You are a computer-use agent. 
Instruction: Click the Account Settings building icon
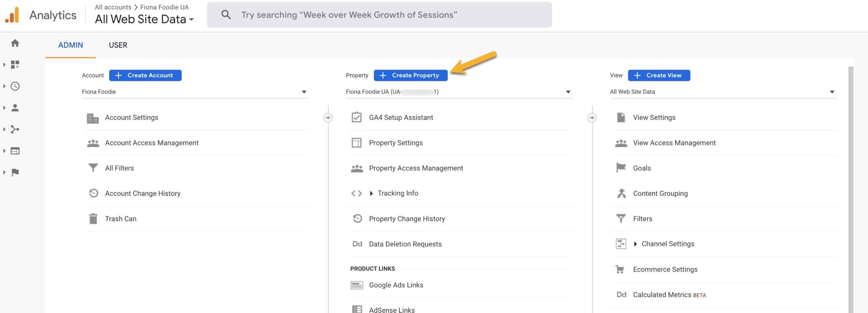[x=93, y=118]
